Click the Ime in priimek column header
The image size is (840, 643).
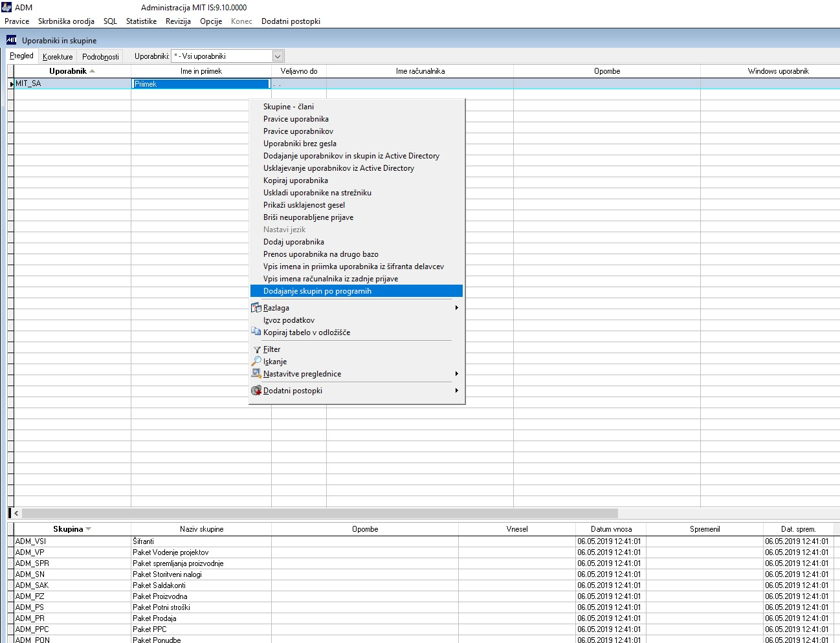pyautogui.click(x=201, y=71)
